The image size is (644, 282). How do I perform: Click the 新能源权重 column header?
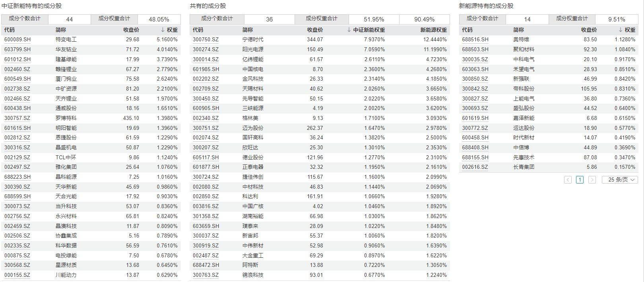pos(433,30)
